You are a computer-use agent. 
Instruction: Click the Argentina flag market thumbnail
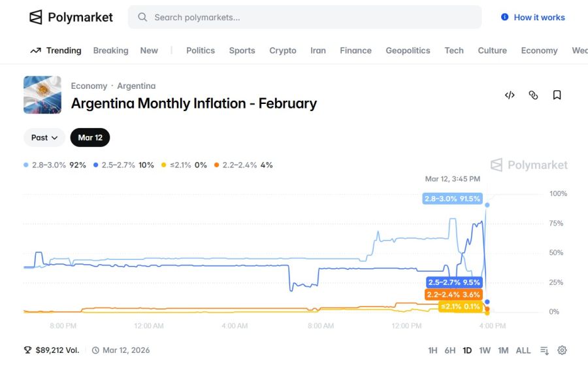pyautogui.click(x=42, y=95)
